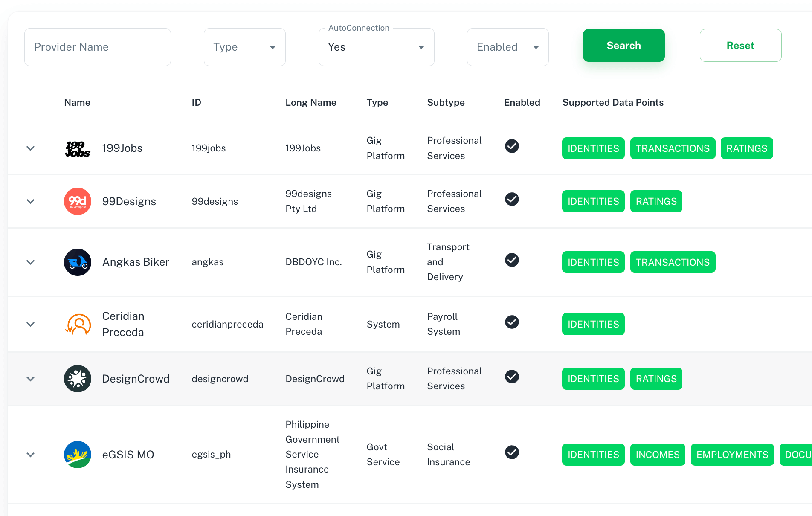Click enabled checkmark in 199Jobs row
The width and height of the screenshot is (812, 516).
512,146
